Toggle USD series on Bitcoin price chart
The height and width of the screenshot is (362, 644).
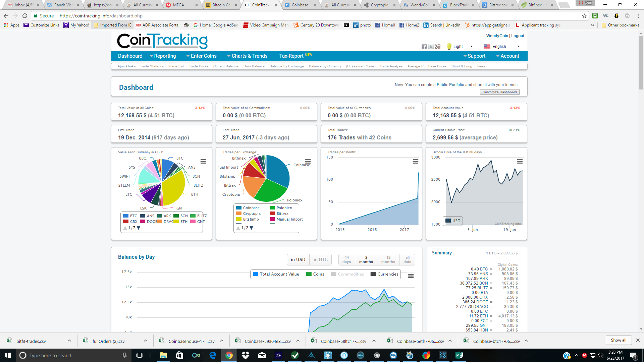point(453,221)
